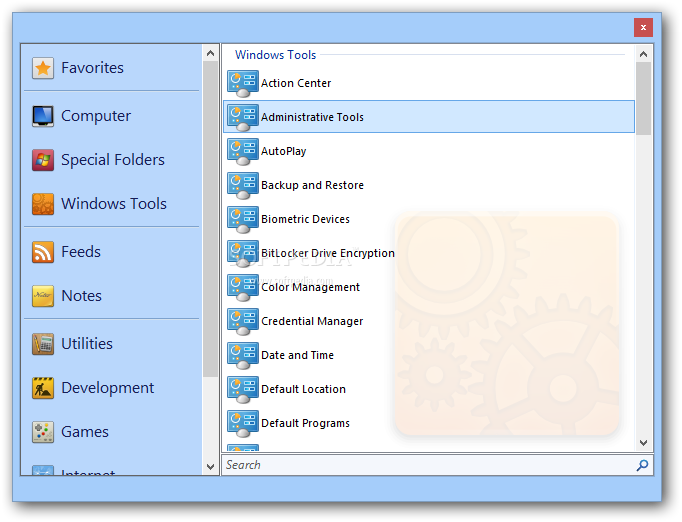682x522 pixels.
Task: Close the launcher window
Action: tap(643, 27)
